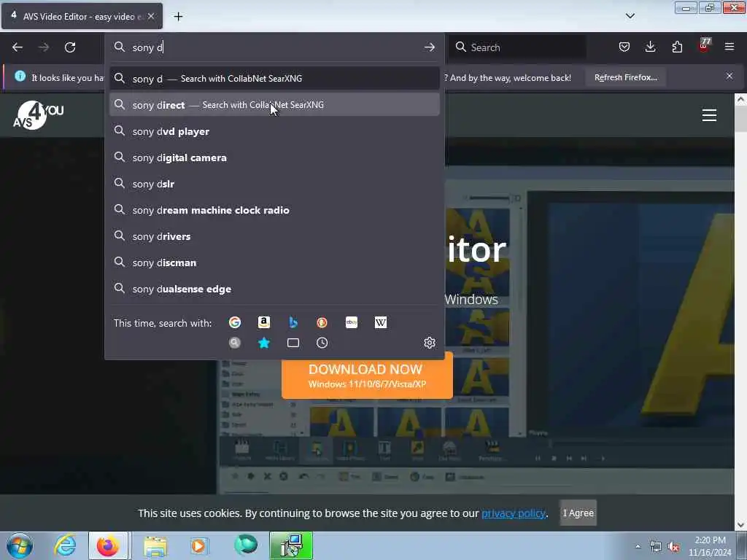Viewport: 747px width, 560px height.
Task: Open Windows Explorer folder on taskbar
Action: pyautogui.click(x=155, y=545)
